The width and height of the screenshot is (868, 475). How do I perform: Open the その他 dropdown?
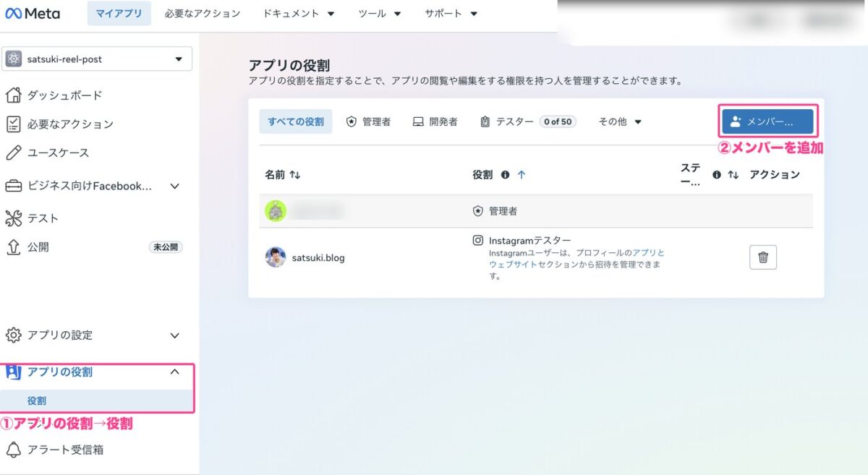click(x=620, y=121)
